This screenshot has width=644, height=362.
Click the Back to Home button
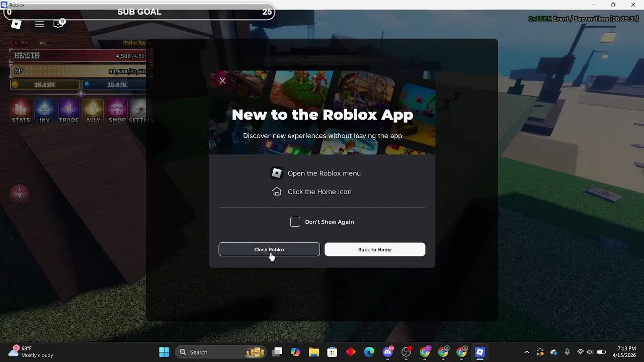(x=375, y=249)
